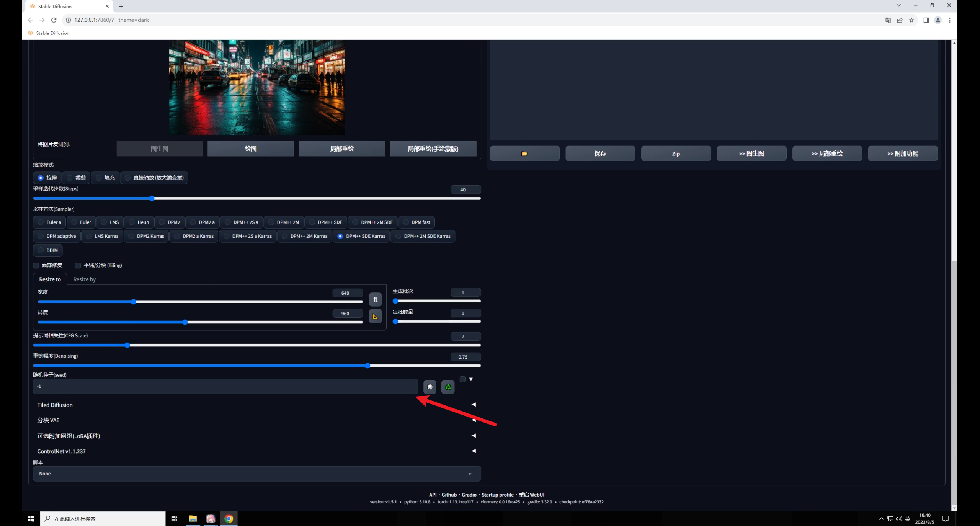
Task: Open the 脚本 None dropdown
Action: pos(256,474)
